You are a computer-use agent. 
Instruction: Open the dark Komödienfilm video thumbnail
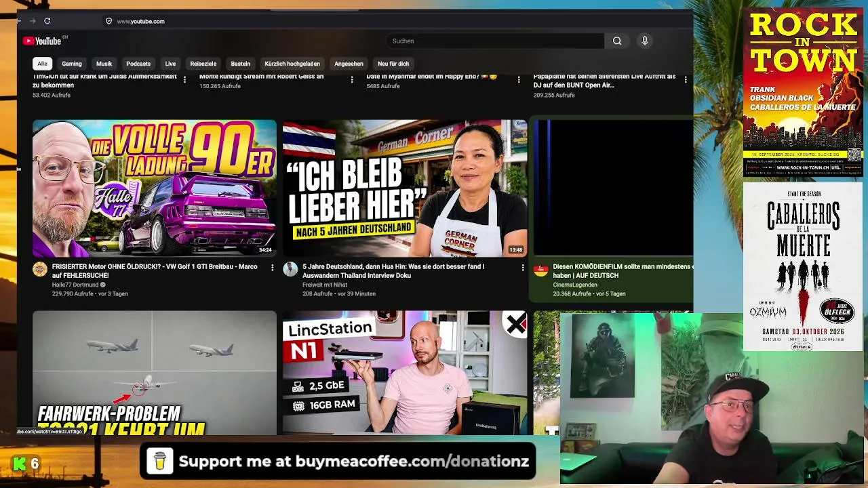(613, 188)
